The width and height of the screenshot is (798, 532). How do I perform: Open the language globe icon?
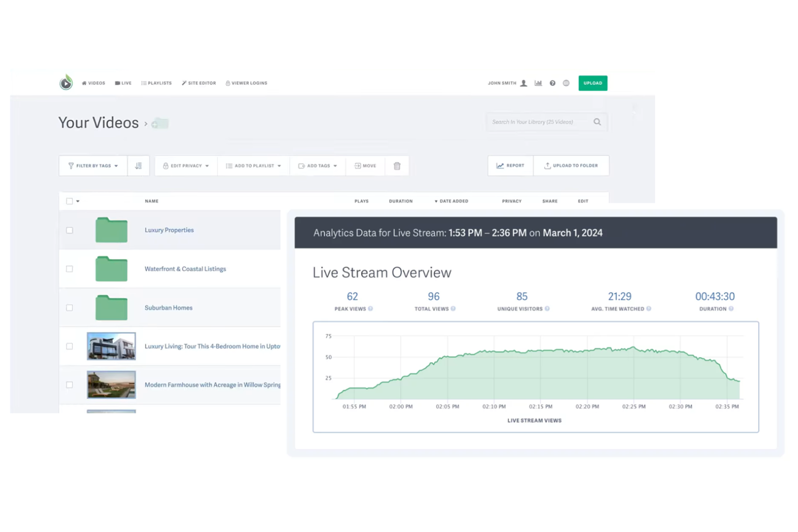click(x=566, y=83)
